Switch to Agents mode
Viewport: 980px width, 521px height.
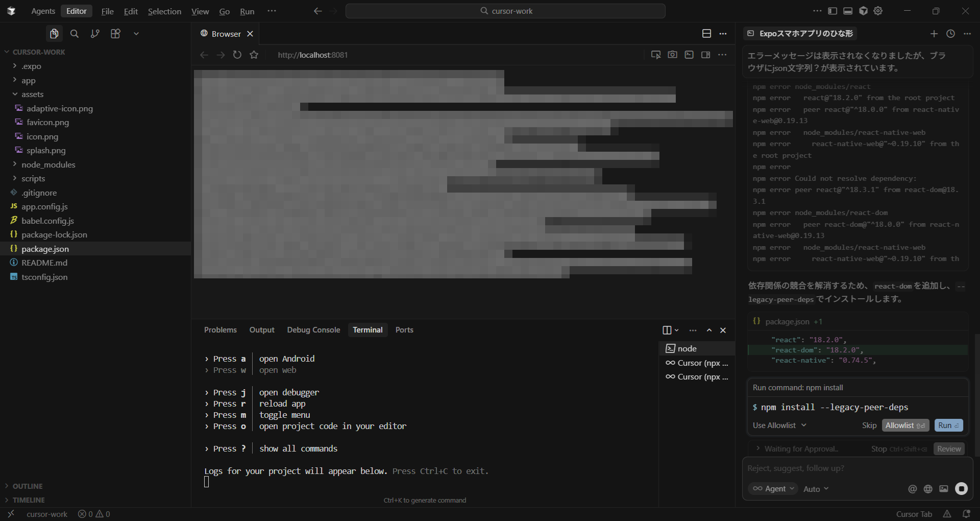click(43, 11)
